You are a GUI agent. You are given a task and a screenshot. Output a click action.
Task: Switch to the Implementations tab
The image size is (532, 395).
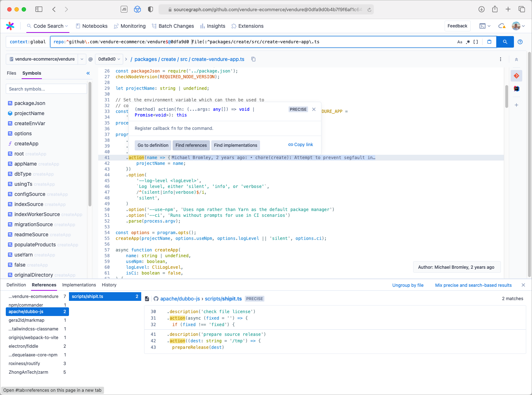(x=79, y=285)
